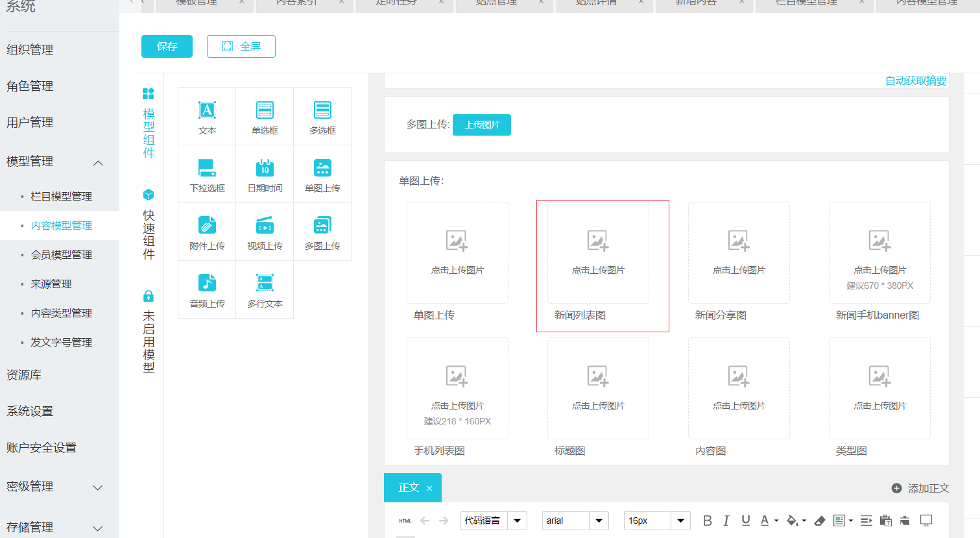The width and height of the screenshot is (980, 538).
Task: Open the background fill color picker
Action: click(793, 520)
